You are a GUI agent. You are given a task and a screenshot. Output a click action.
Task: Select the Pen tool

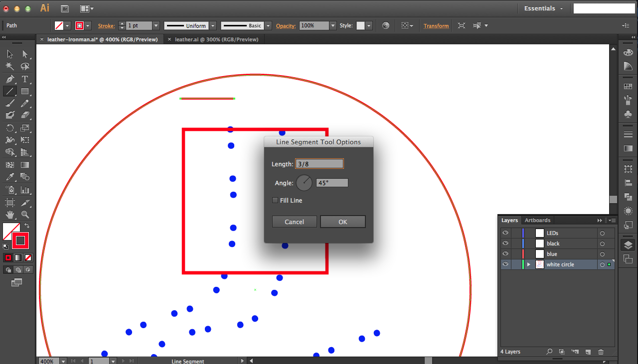(9, 79)
